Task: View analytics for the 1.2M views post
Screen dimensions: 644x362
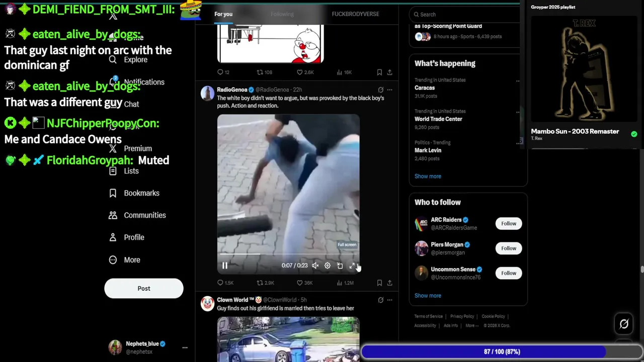Action: [345, 283]
